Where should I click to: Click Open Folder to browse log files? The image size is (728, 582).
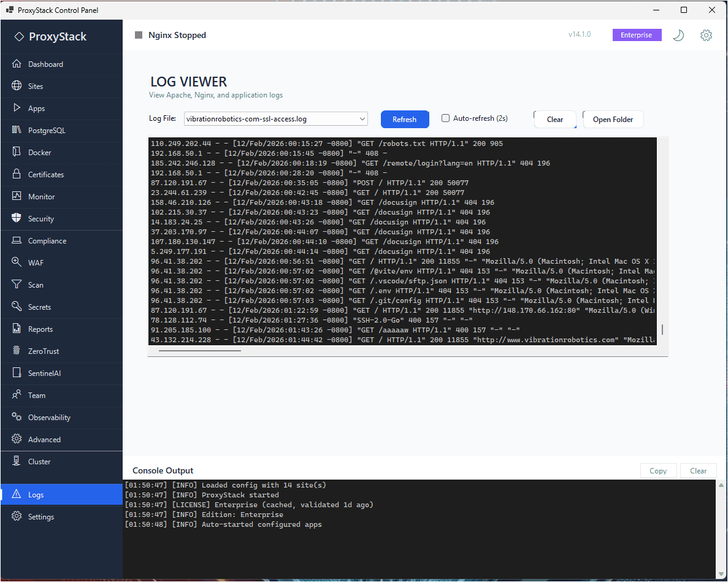click(613, 119)
